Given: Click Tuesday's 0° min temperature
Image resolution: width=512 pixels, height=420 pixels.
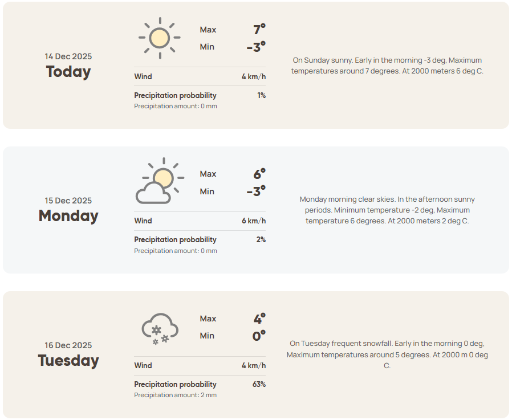Looking at the screenshot, I should point(259,336).
